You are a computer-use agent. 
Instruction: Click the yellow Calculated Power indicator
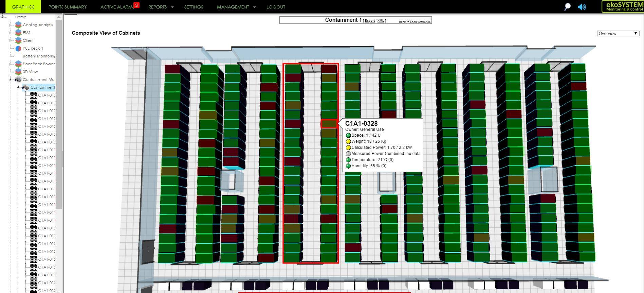pos(348,148)
